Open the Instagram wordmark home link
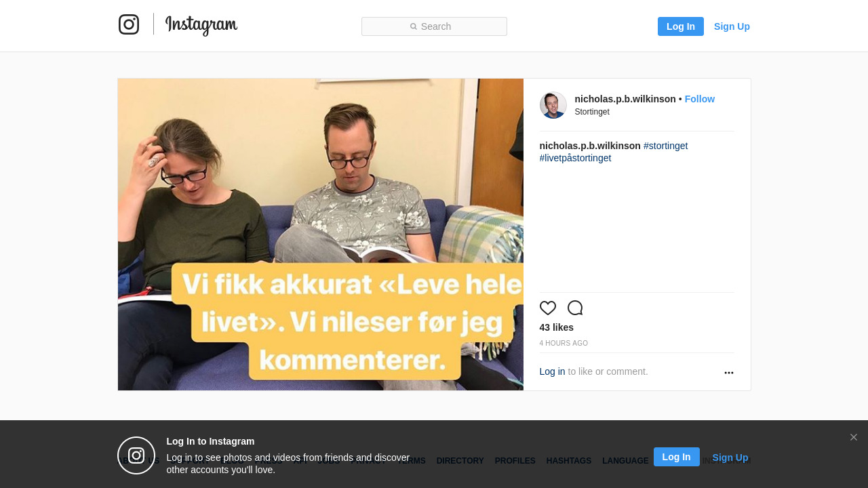The width and height of the screenshot is (868, 488). click(x=201, y=25)
